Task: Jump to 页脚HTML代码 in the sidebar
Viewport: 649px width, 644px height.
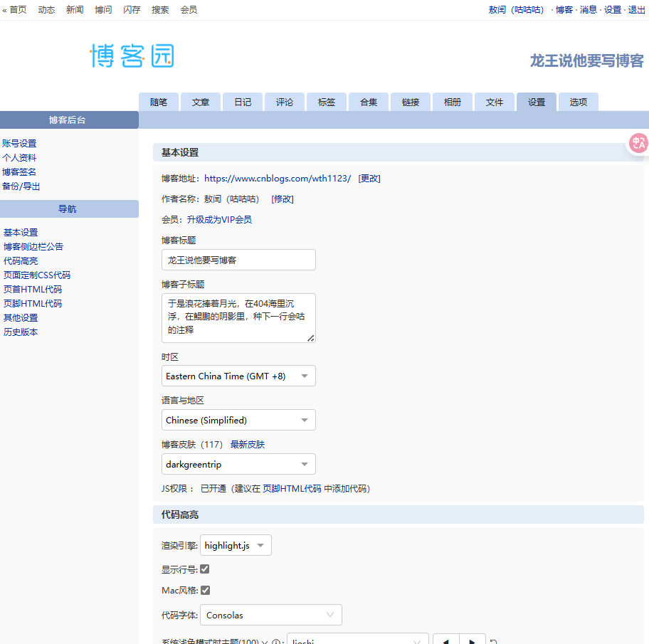Action: (x=33, y=303)
